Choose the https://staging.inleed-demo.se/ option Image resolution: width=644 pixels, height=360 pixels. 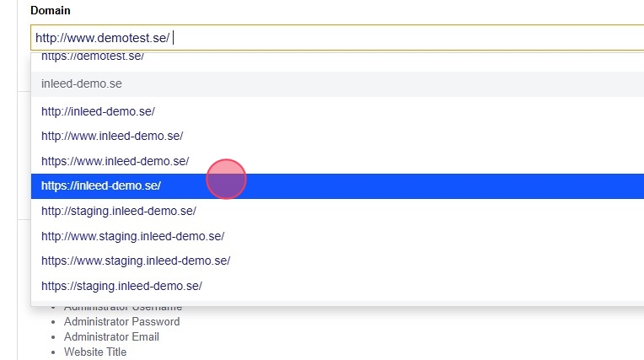click(121, 286)
